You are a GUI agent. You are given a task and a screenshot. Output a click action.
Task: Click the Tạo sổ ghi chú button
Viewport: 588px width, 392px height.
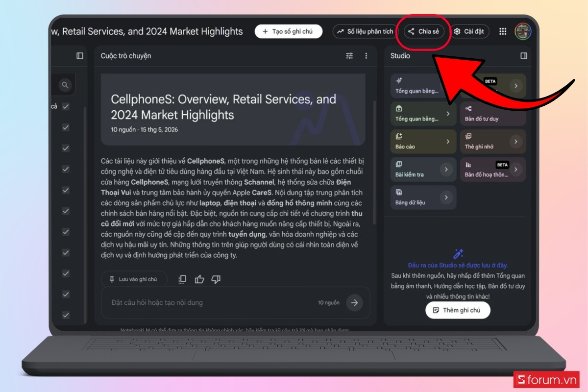tap(289, 31)
